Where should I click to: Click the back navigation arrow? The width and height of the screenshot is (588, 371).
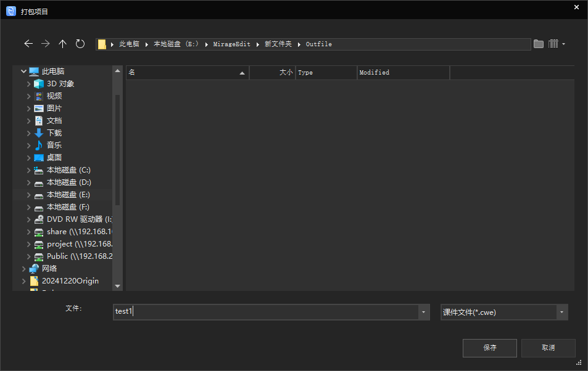tap(28, 44)
